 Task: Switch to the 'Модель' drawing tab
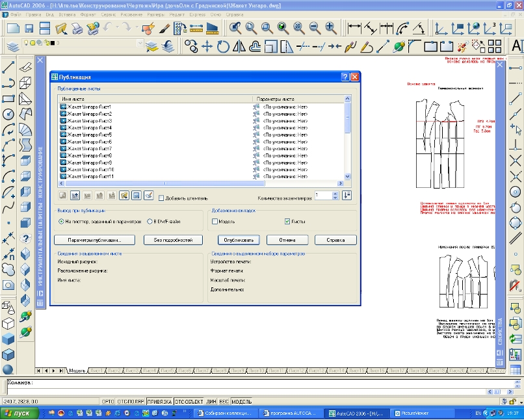(x=77, y=371)
